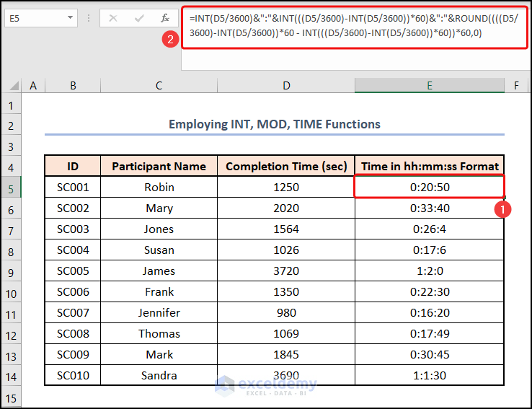The height and width of the screenshot is (409, 532).
Task: Select cell containing Mark
Action: (159, 355)
